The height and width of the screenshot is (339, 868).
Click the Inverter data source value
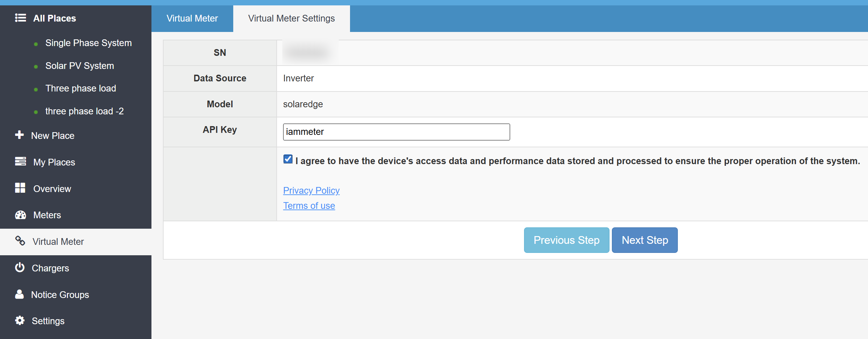[298, 78]
